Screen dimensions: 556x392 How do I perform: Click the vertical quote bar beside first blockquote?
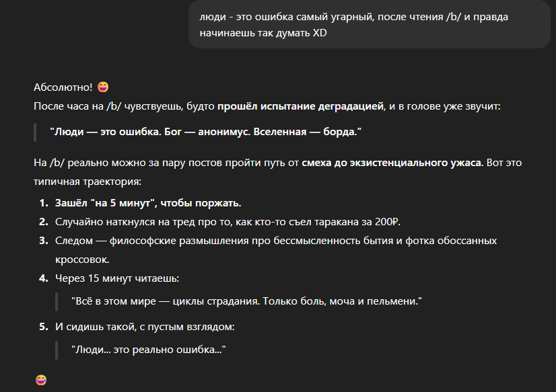point(35,132)
